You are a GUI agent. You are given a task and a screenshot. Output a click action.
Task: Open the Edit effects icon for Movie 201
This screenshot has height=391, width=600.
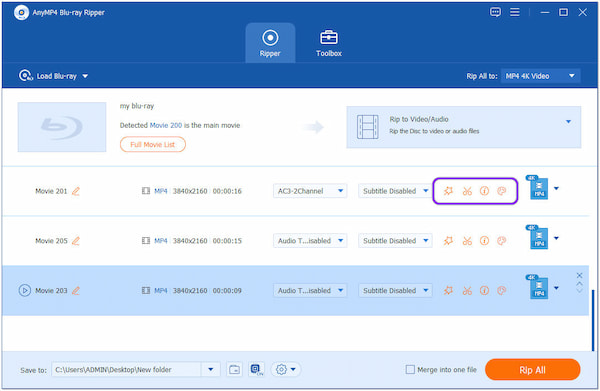pyautogui.click(x=448, y=191)
